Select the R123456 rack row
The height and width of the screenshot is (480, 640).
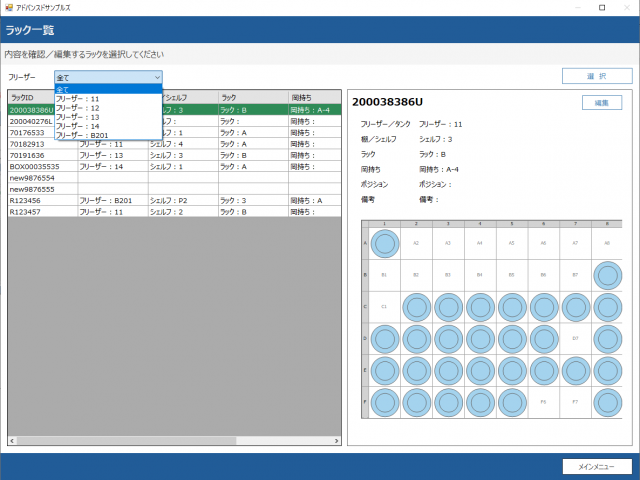coord(28,200)
